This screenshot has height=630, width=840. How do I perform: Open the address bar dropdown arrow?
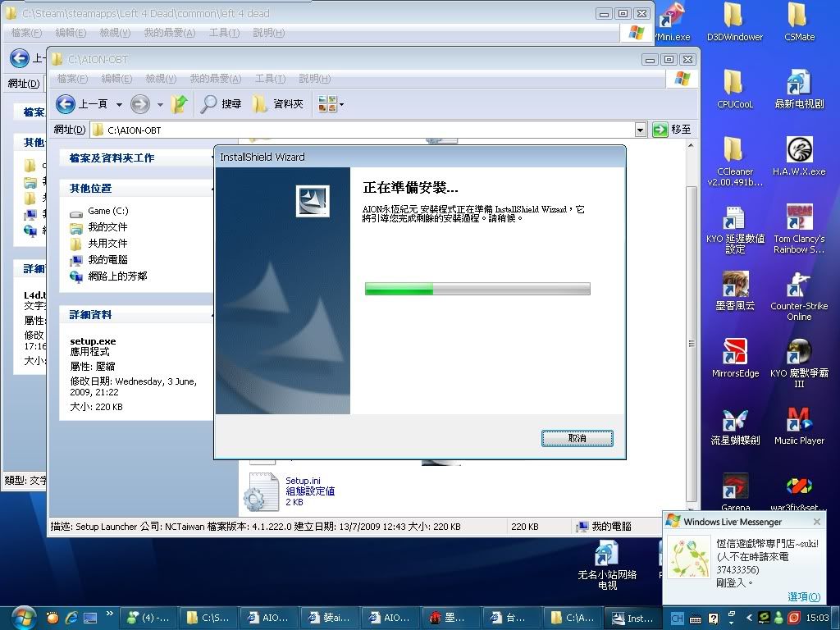click(641, 130)
